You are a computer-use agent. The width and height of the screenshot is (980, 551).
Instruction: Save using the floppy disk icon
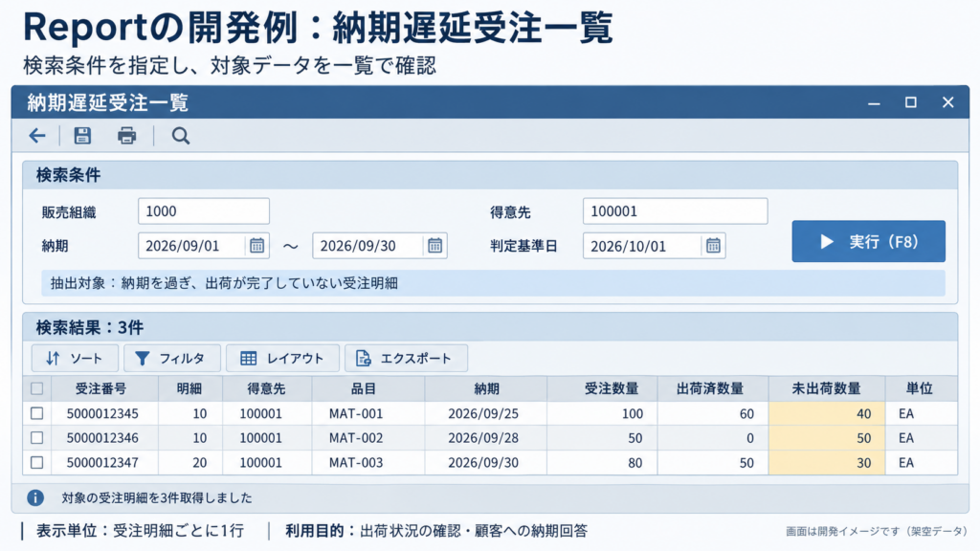point(82,136)
